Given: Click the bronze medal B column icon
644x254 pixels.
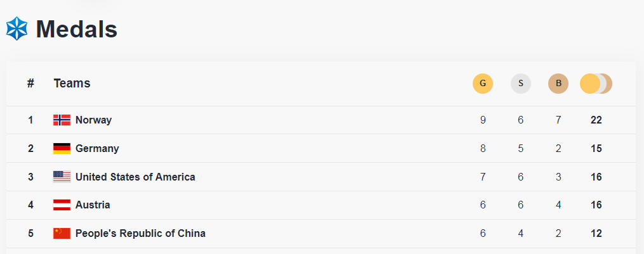Looking at the screenshot, I should coord(558,84).
